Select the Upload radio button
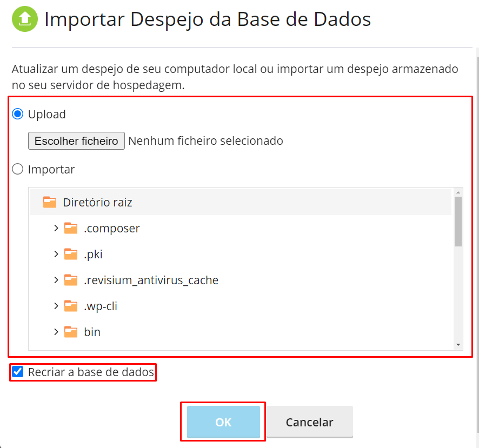The image size is (479, 448). (18, 114)
